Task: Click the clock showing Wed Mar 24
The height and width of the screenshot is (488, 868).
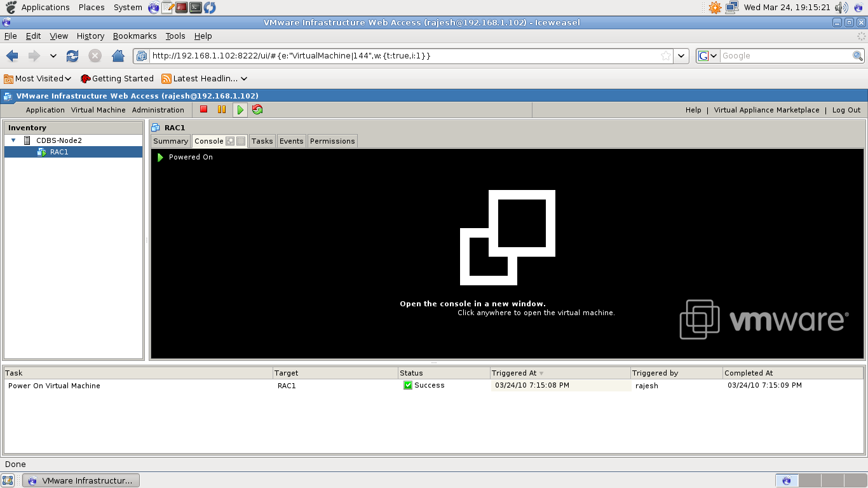Action: pyautogui.click(x=787, y=8)
